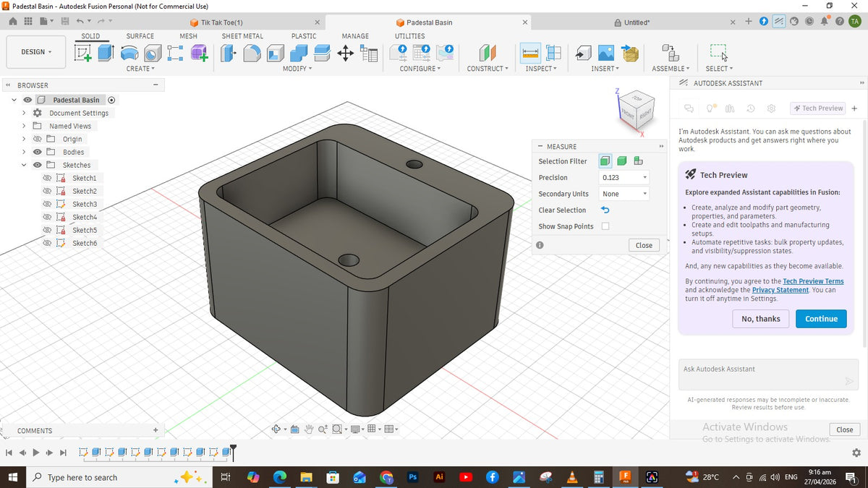Open the Precision dropdown
868x488 pixels.
coord(624,178)
